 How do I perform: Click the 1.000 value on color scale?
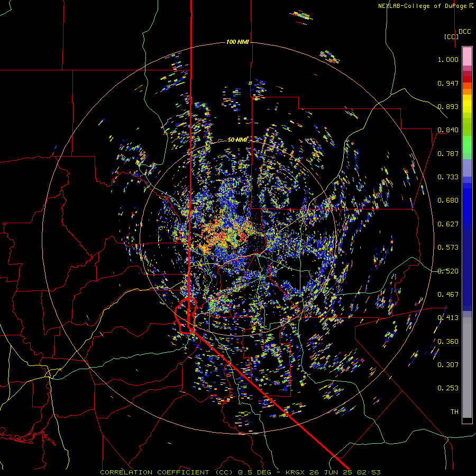[448, 59]
